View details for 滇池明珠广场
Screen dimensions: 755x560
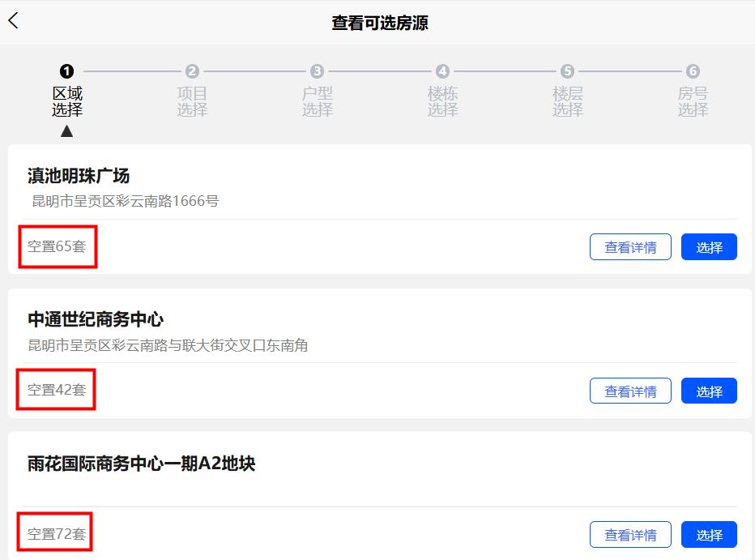coord(630,247)
